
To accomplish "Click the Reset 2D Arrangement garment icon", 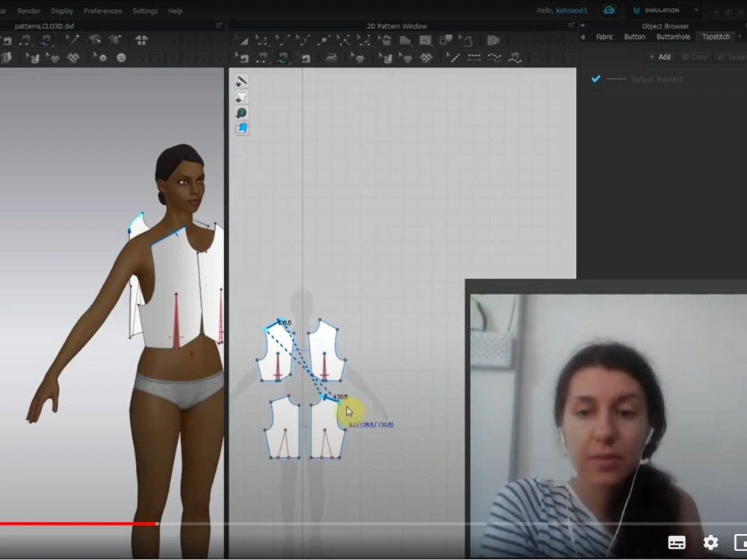I will click(141, 40).
